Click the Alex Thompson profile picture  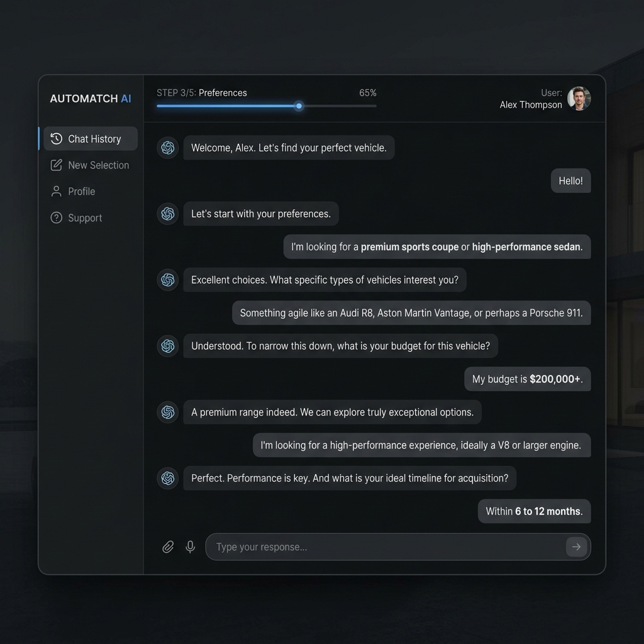pyautogui.click(x=579, y=98)
